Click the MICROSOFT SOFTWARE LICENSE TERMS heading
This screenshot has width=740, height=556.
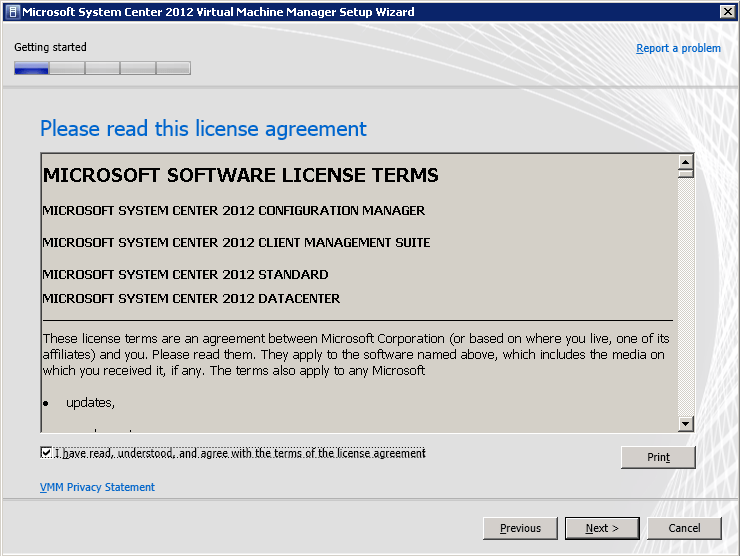(x=240, y=175)
